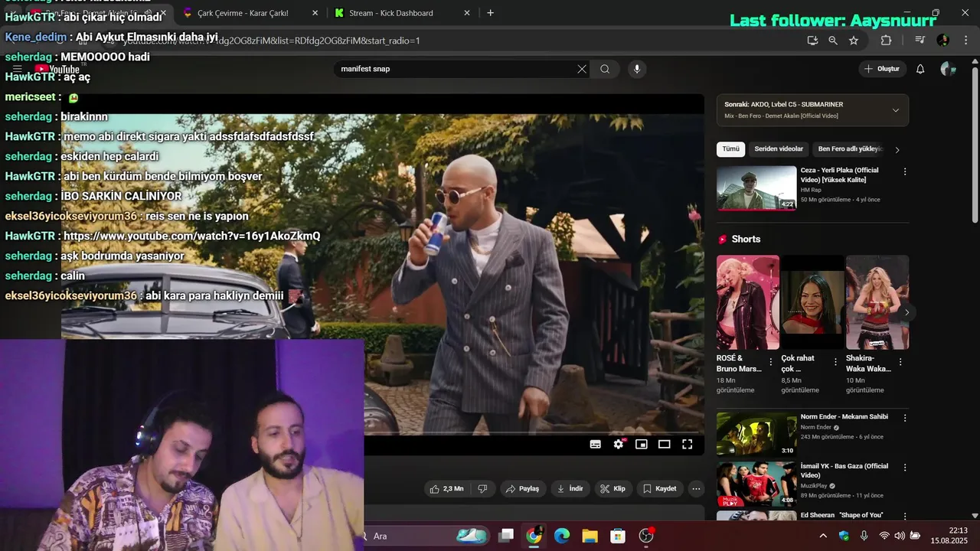Open the Chrome profile avatar
The image size is (980, 551).
click(x=942, y=41)
